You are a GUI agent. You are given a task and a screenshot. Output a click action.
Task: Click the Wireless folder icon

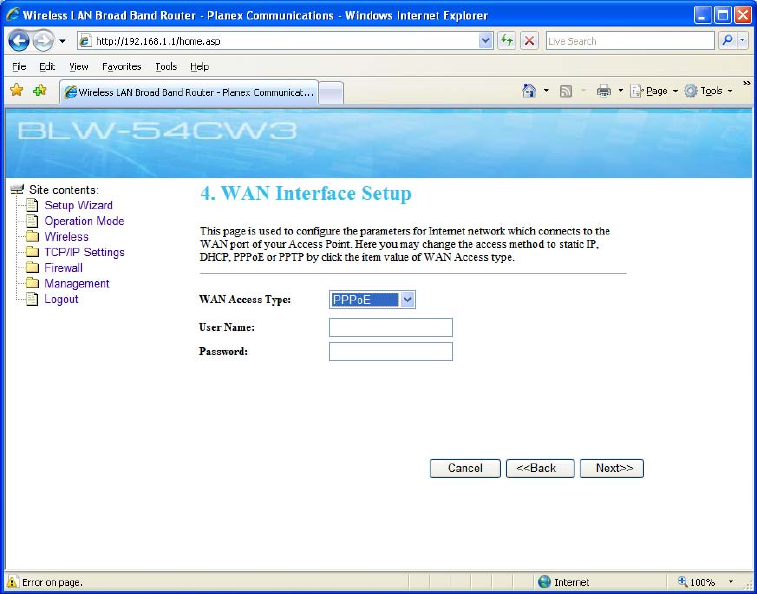point(32,237)
